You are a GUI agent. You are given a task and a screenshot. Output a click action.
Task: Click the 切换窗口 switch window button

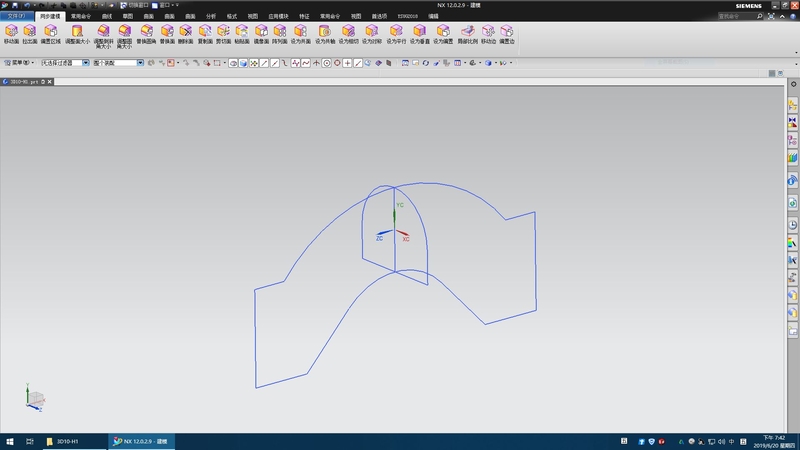tap(131, 5)
